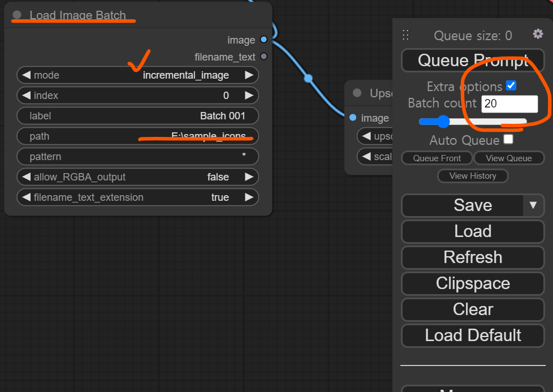Edit the pattern field showing asterisk
The image size is (553, 392).
tap(137, 156)
